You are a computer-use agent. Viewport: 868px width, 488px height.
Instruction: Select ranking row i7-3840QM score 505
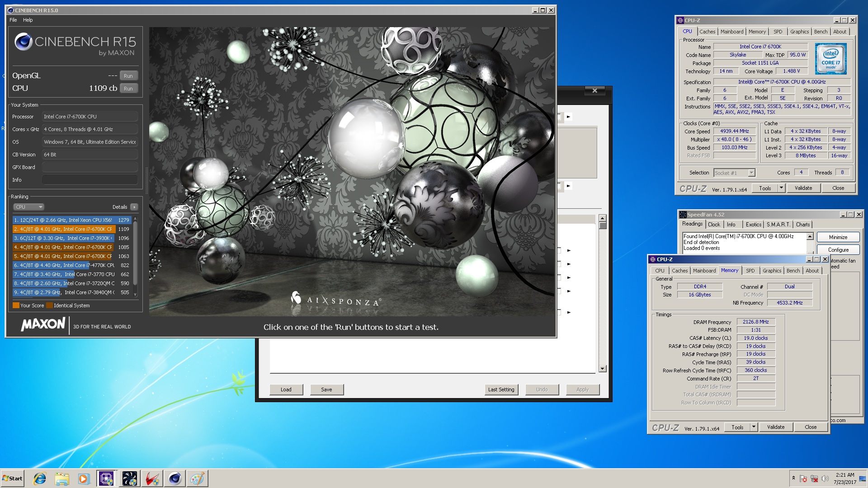click(72, 292)
